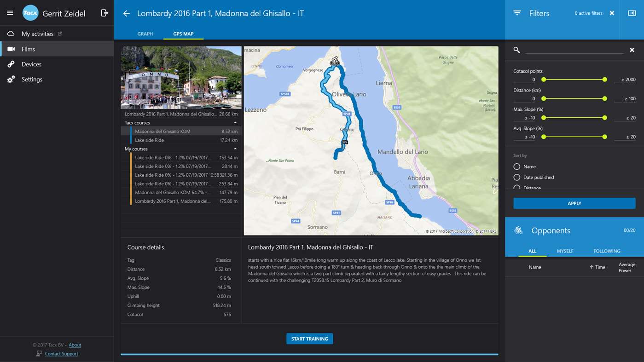Open Devices via the chain link icon
Image resolution: width=644 pixels, height=362 pixels.
pyautogui.click(x=32, y=64)
